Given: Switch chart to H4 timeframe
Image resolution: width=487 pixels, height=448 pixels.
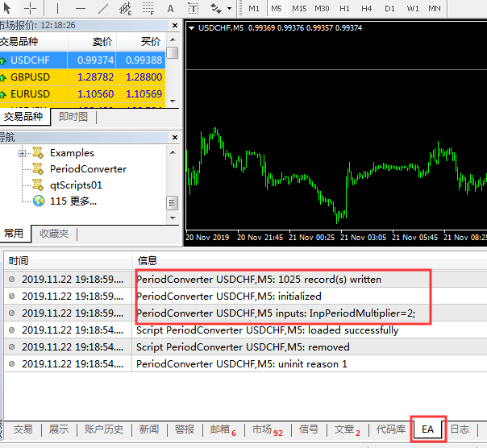Looking at the screenshot, I should click(367, 8).
